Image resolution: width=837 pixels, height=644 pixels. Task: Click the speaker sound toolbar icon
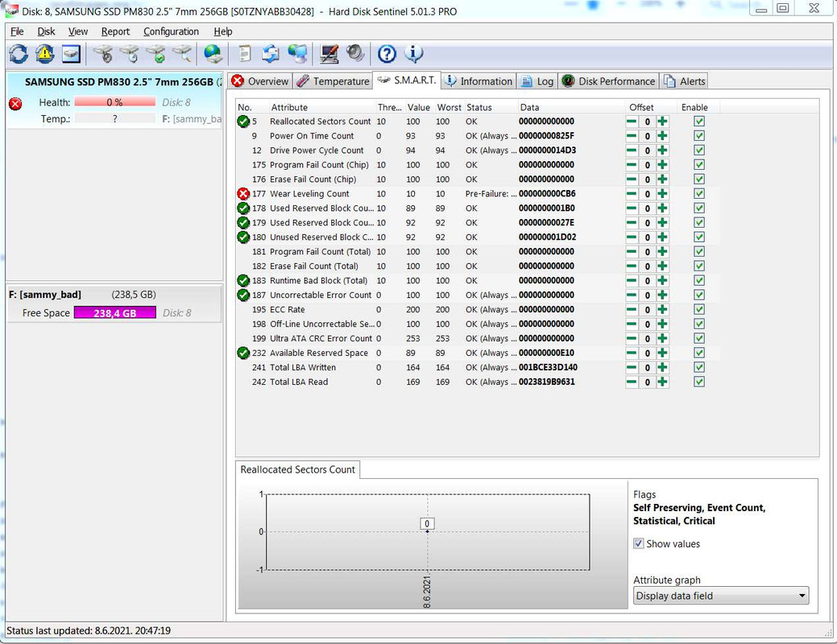pos(355,53)
